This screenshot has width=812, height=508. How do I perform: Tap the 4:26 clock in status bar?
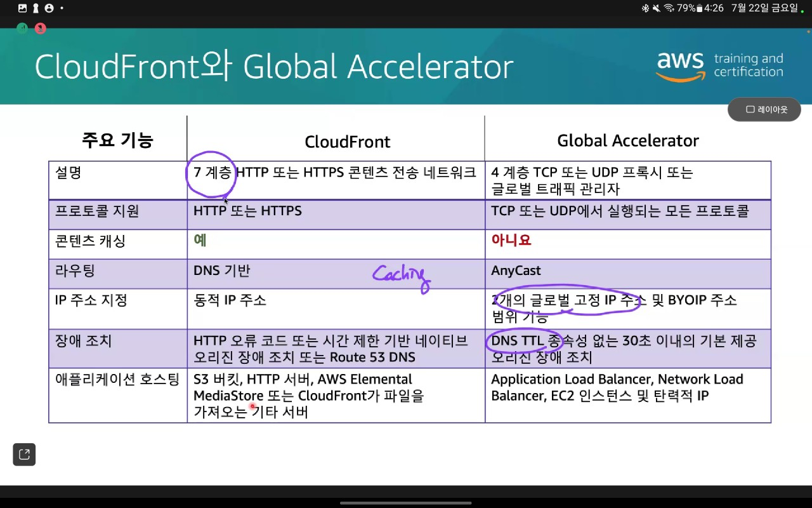point(714,8)
